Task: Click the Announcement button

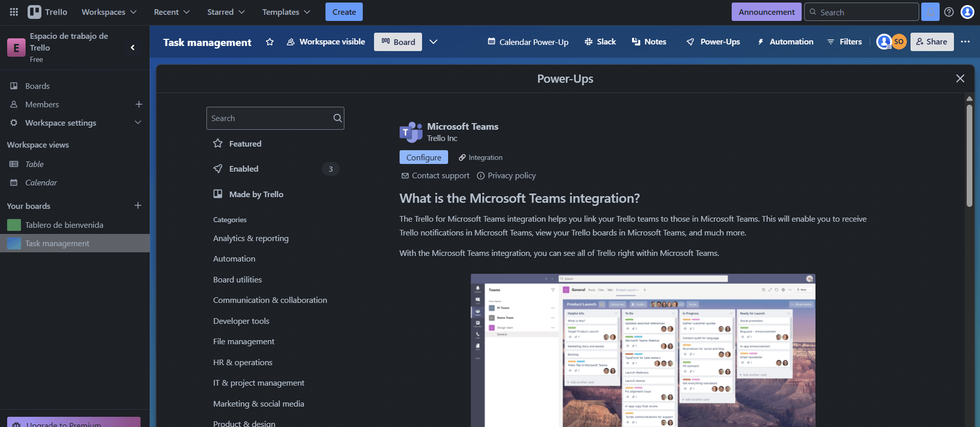Action: 766,12
